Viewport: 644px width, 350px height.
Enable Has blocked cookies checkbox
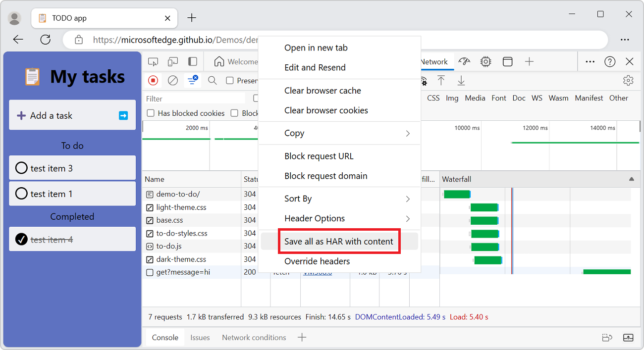(x=151, y=113)
